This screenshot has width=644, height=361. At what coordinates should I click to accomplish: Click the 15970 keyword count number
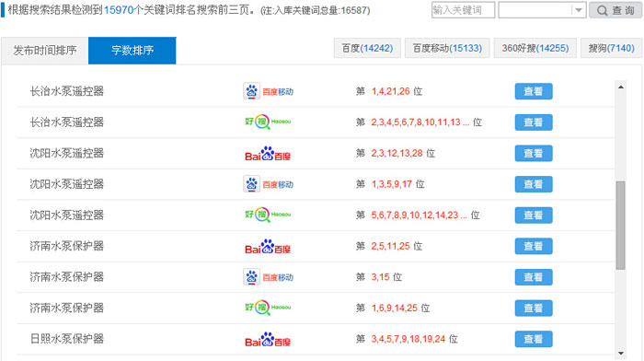pyautogui.click(x=119, y=10)
